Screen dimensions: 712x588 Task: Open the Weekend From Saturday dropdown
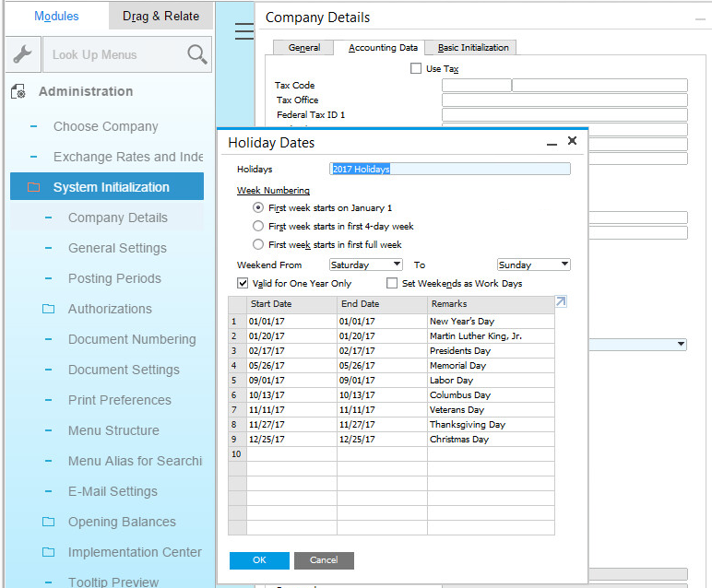(365, 265)
